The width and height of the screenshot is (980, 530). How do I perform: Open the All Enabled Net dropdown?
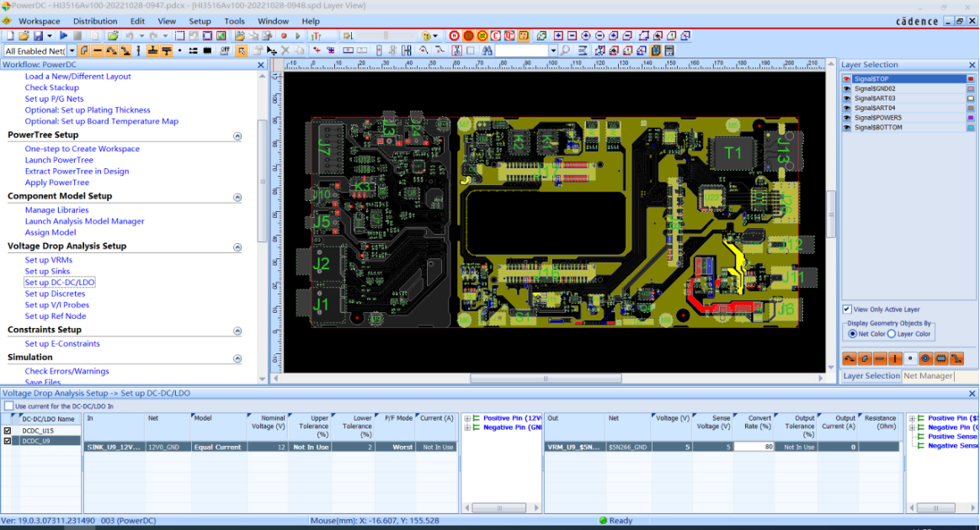click(72, 50)
